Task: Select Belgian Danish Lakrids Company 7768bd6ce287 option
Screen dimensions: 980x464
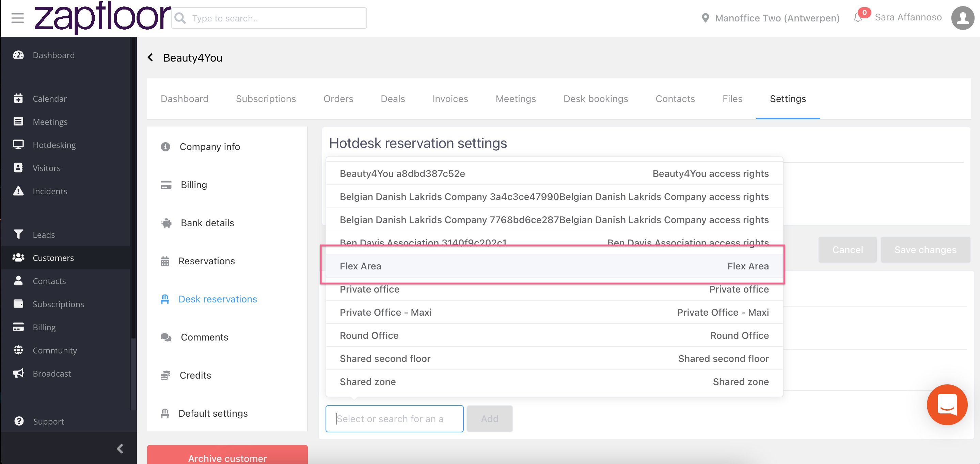Action: (554, 220)
